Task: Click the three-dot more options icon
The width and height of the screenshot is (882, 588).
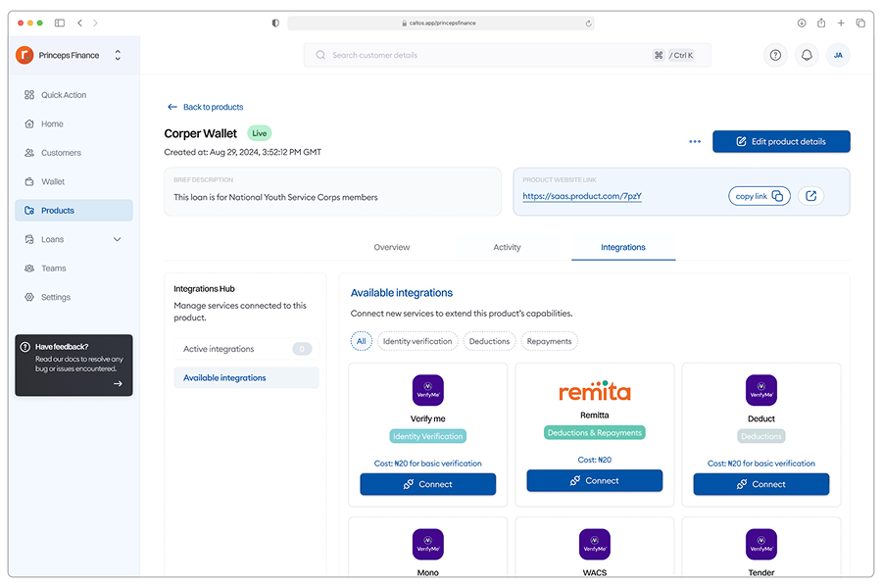Action: tap(695, 142)
